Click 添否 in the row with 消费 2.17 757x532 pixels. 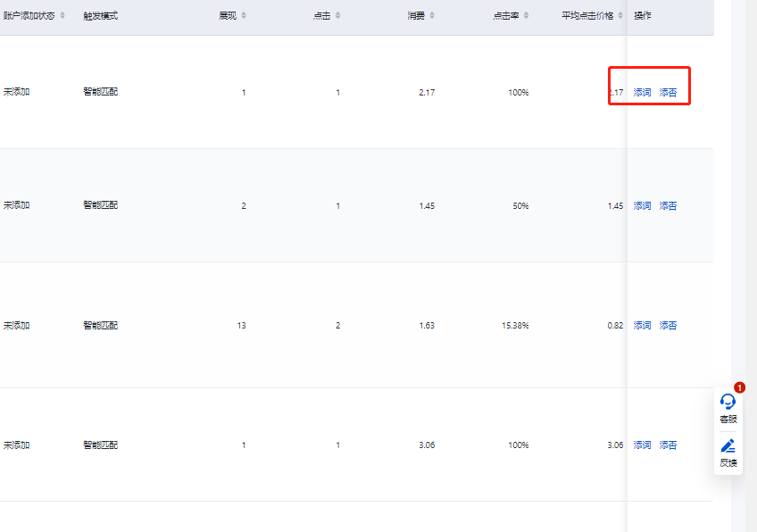click(668, 93)
